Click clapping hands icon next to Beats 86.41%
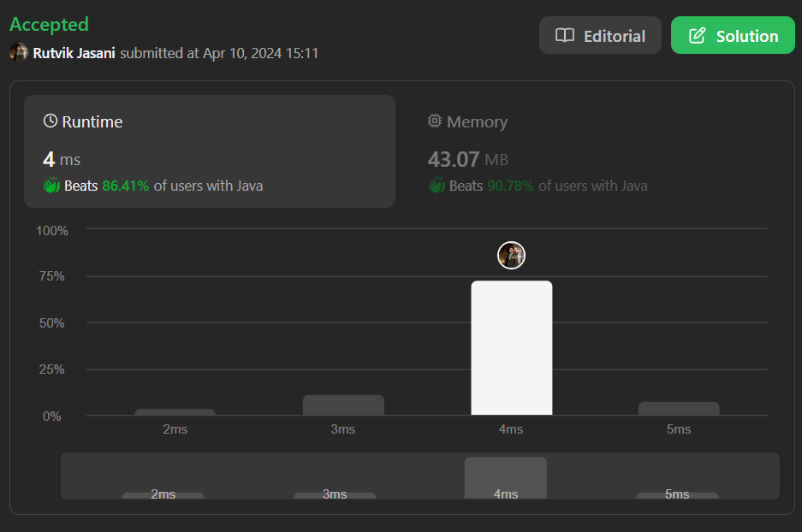The height and width of the screenshot is (532, 802). tap(51, 186)
